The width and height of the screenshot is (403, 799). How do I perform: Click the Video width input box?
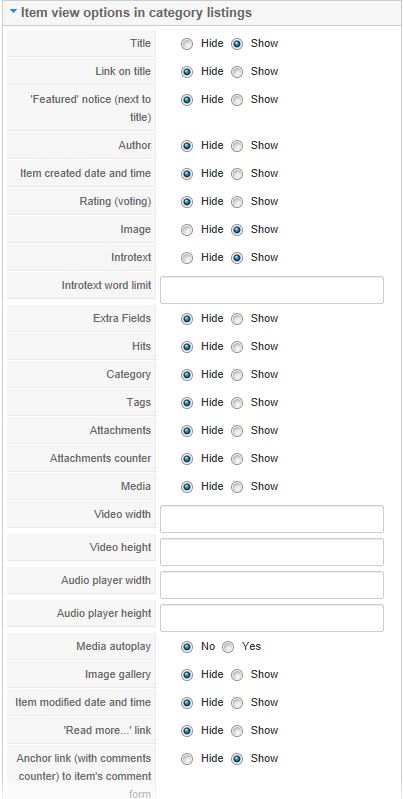pyautogui.click(x=272, y=519)
